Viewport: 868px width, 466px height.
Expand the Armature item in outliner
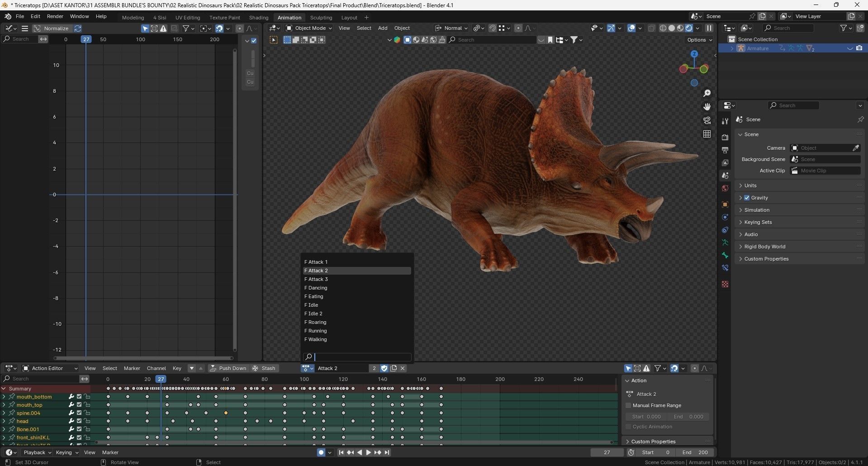732,48
